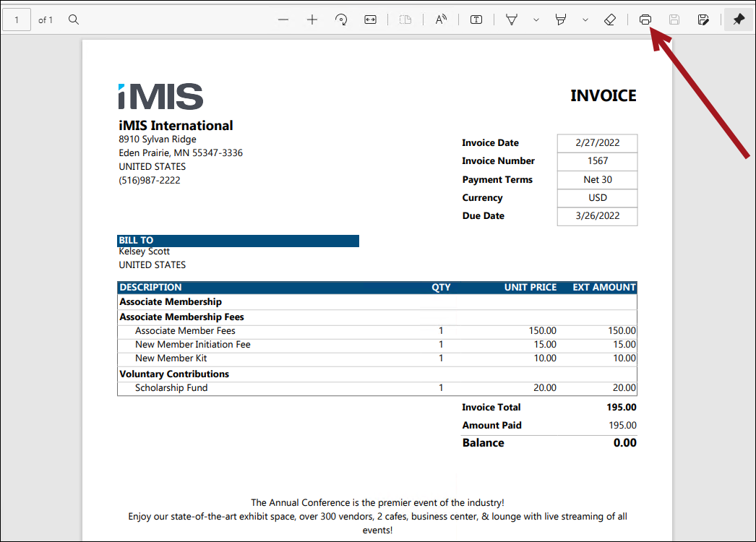
Task: Select payment terms Net 30
Action: 598,179
